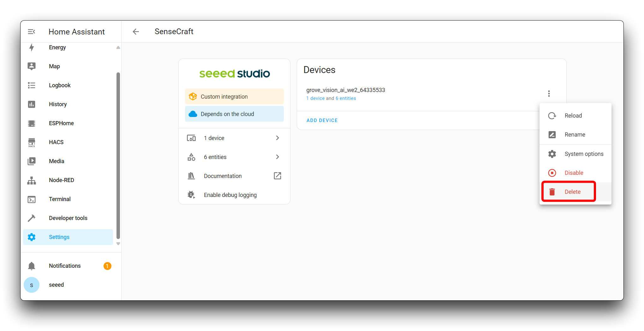Click the Documentation books icon
Screen dimensions: 644x331
(191, 176)
